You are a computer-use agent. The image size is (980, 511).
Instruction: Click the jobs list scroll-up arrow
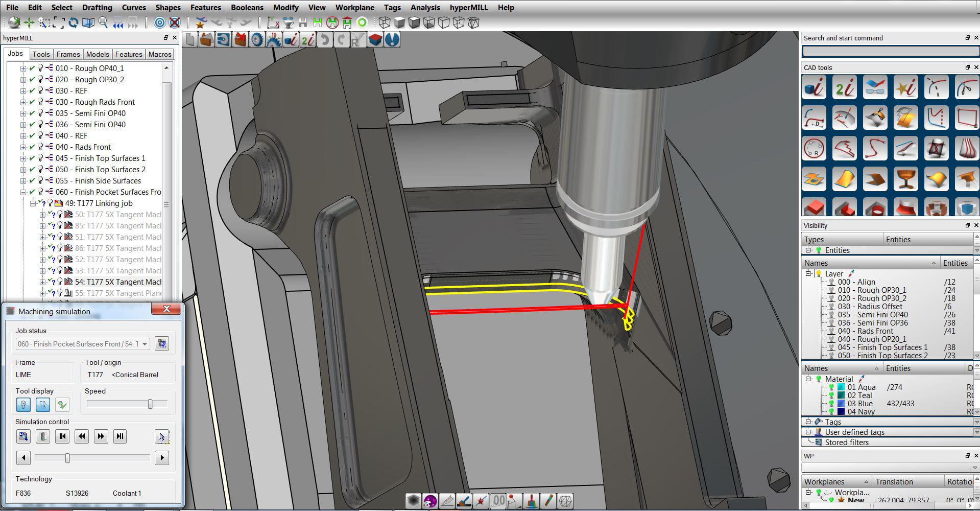click(x=166, y=67)
